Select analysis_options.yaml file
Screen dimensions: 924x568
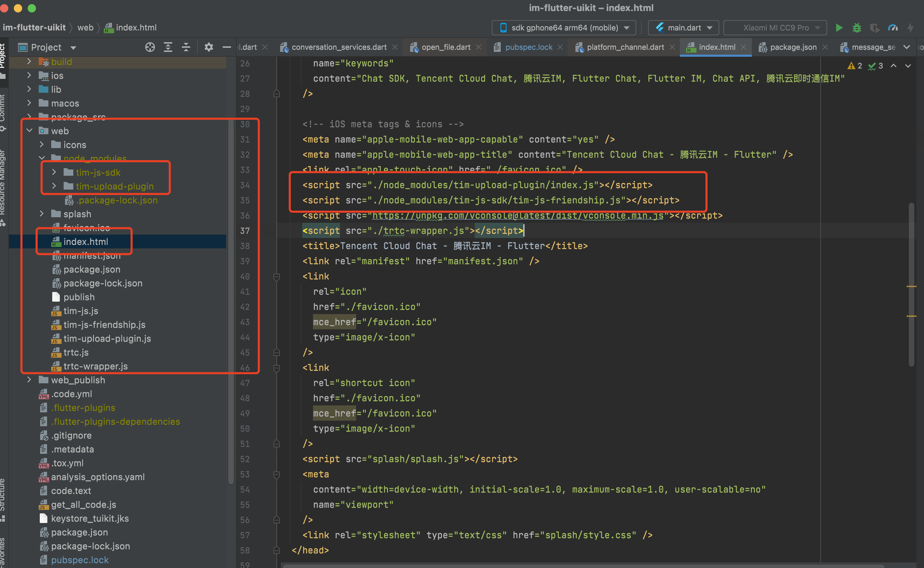click(98, 477)
